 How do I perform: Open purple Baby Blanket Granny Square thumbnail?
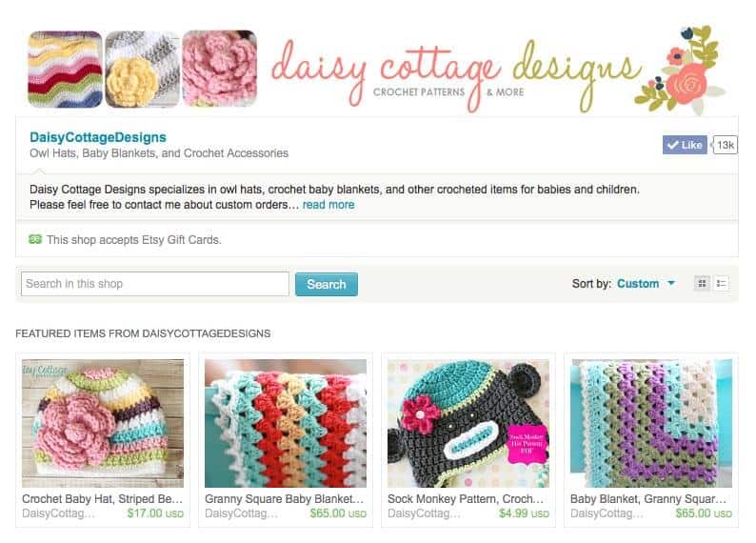pyautogui.click(x=651, y=423)
